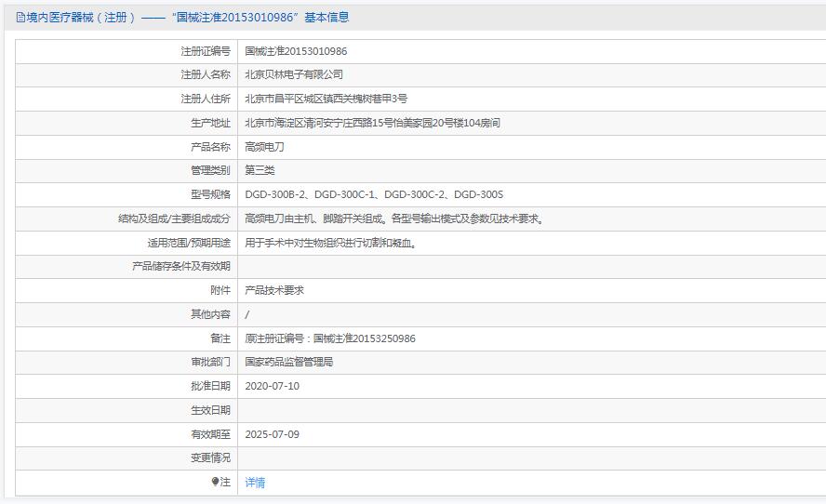The width and height of the screenshot is (826, 504).
Task: Select text 用于手术中对生物组织进行切割和凝血
Action: (328, 243)
